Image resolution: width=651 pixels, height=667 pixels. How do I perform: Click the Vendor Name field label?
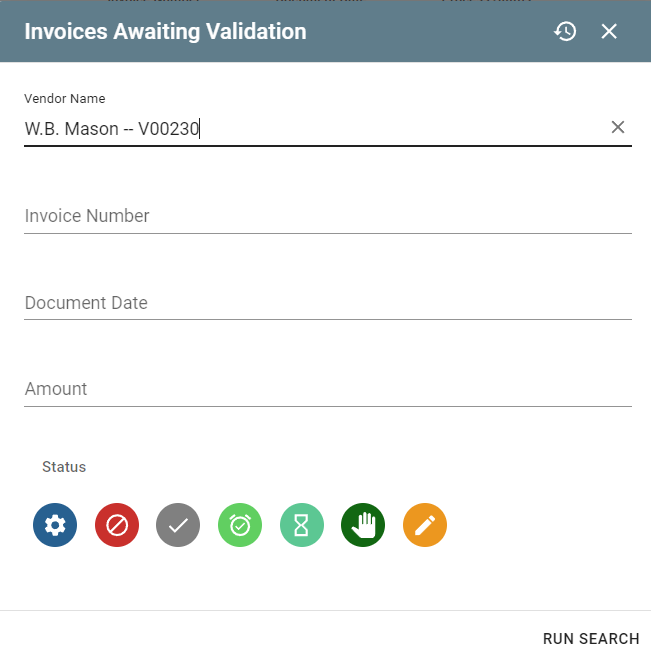[x=65, y=99]
